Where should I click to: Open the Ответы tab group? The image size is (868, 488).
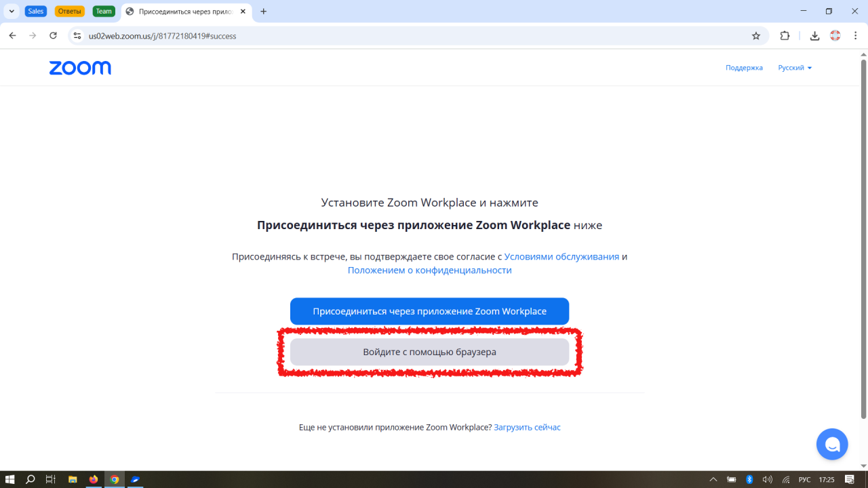(69, 12)
